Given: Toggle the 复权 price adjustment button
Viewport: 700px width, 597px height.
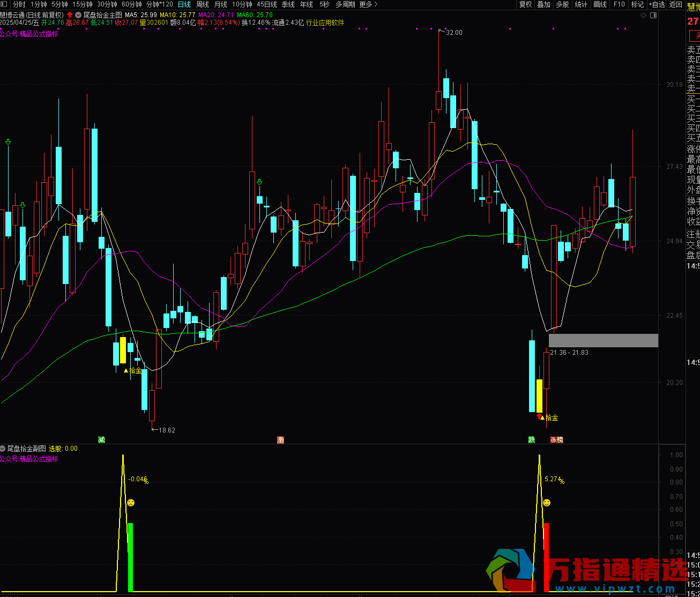Looking at the screenshot, I should pyautogui.click(x=525, y=4).
